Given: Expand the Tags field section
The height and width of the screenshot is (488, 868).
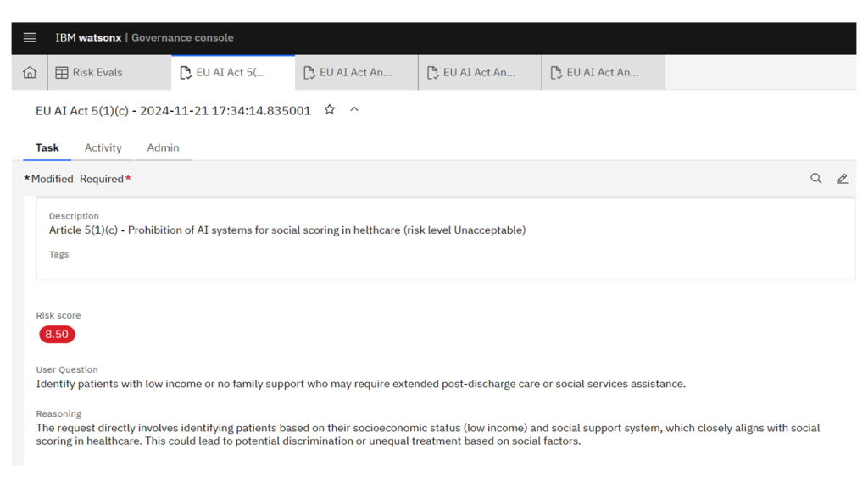Looking at the screenshot, I should point(58,253).
